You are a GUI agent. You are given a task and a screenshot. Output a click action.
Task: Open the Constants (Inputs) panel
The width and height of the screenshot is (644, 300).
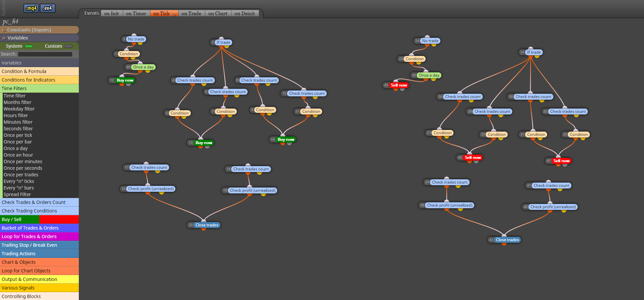pyautogui.click(x=39, y=30)
